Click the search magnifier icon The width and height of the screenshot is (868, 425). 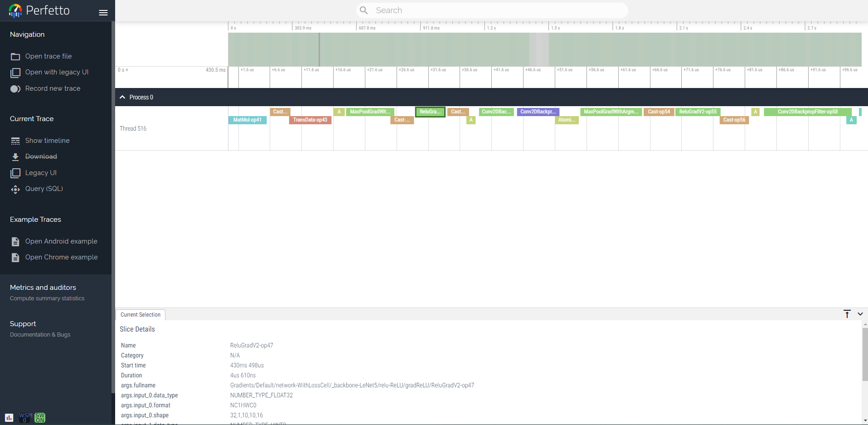[x=364, y=10]
